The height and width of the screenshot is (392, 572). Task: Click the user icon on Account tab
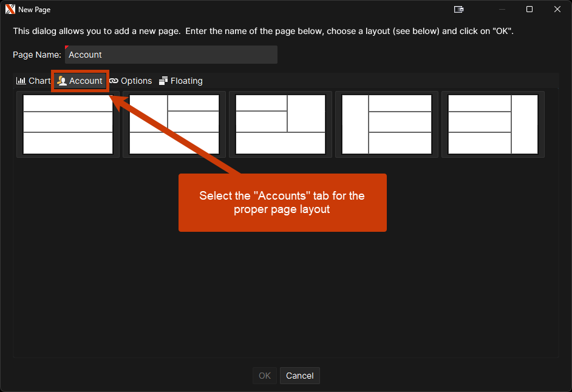62,81
